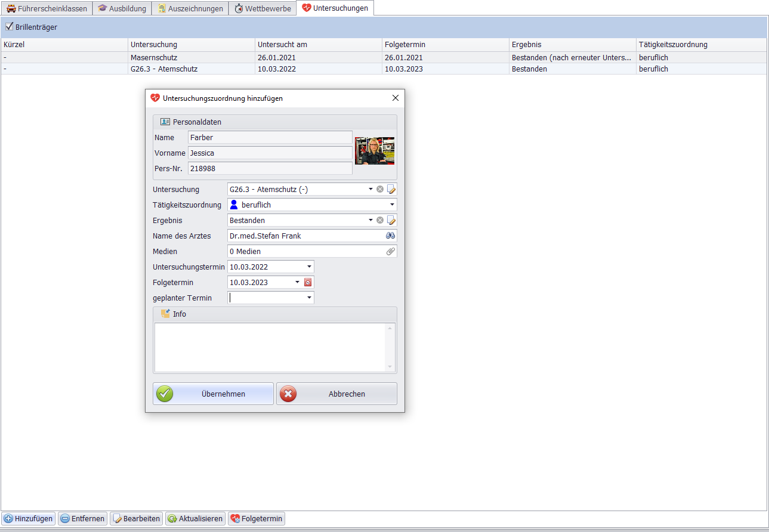
Task: Switch to the Führerscheinklassen tab
Action: tap(47, 8)
